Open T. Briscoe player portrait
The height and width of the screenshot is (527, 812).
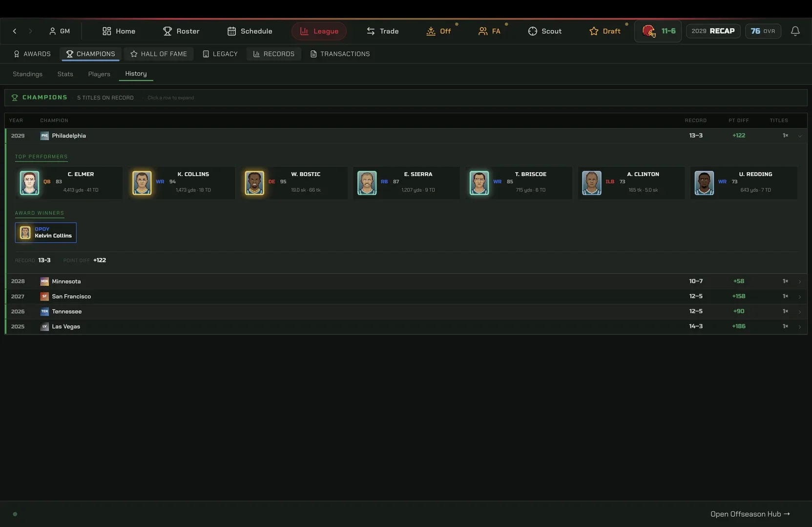click(x=479, y=183)
